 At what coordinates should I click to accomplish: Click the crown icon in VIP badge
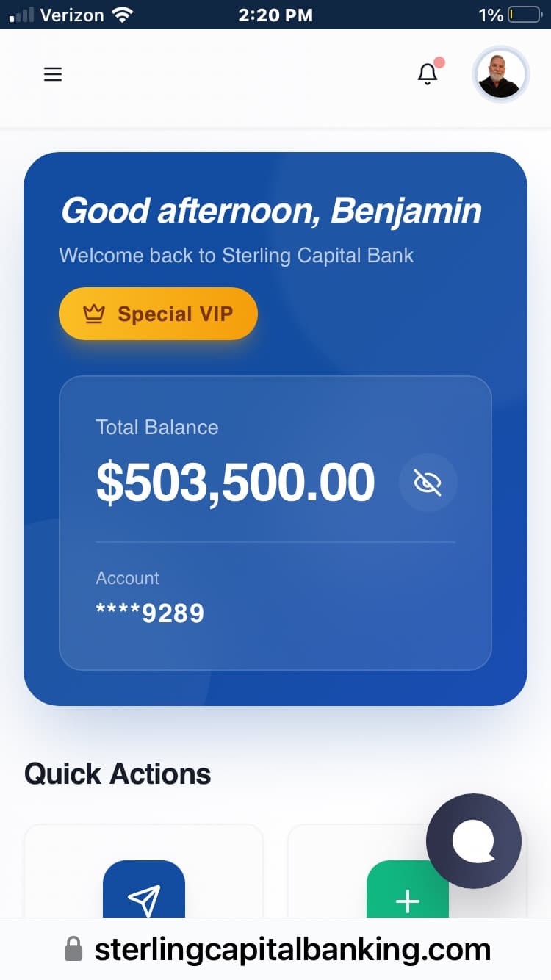[94, 314]
